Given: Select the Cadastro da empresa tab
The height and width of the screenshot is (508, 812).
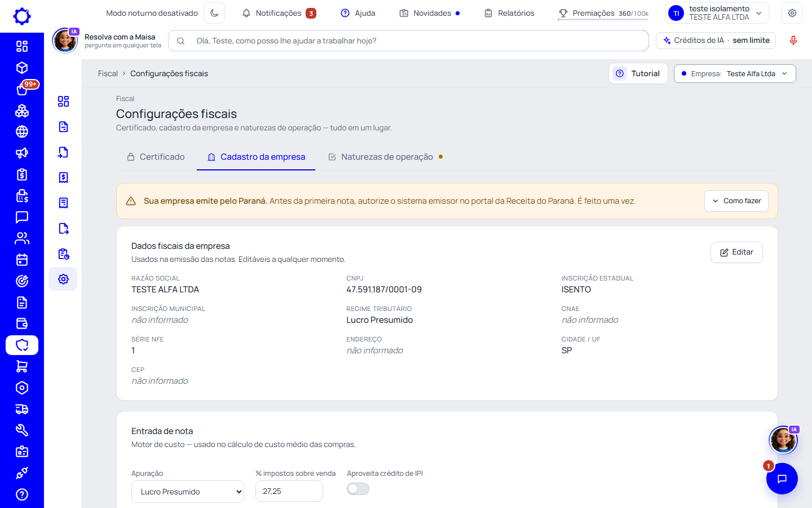Looking at the screenshot, I should (256, 157).
